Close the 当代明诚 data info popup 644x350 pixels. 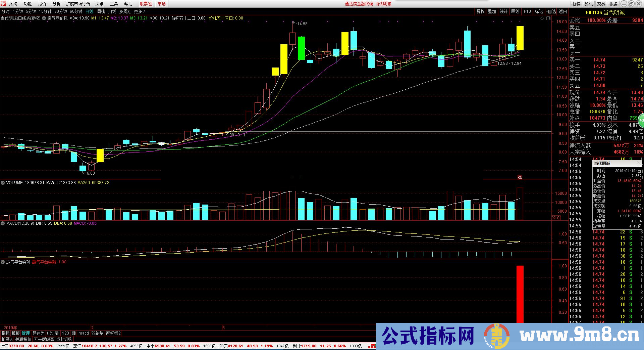click(639, 164)
